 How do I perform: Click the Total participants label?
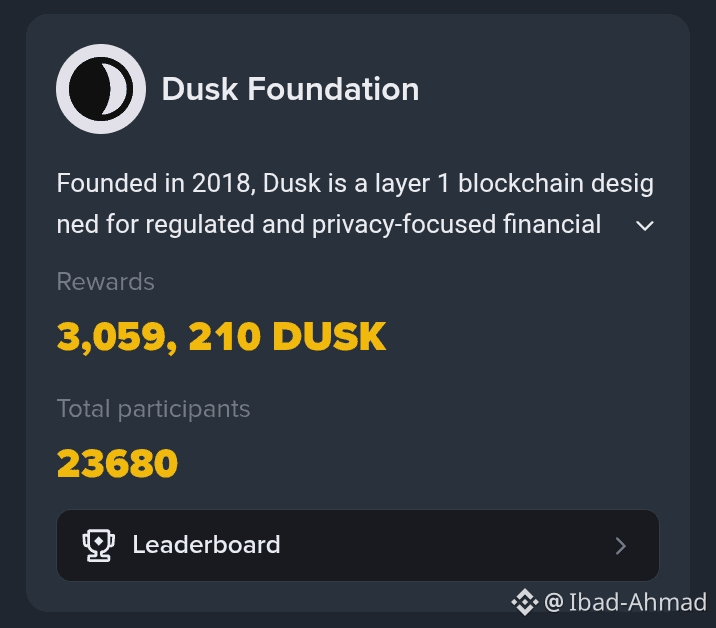(153, 409)
